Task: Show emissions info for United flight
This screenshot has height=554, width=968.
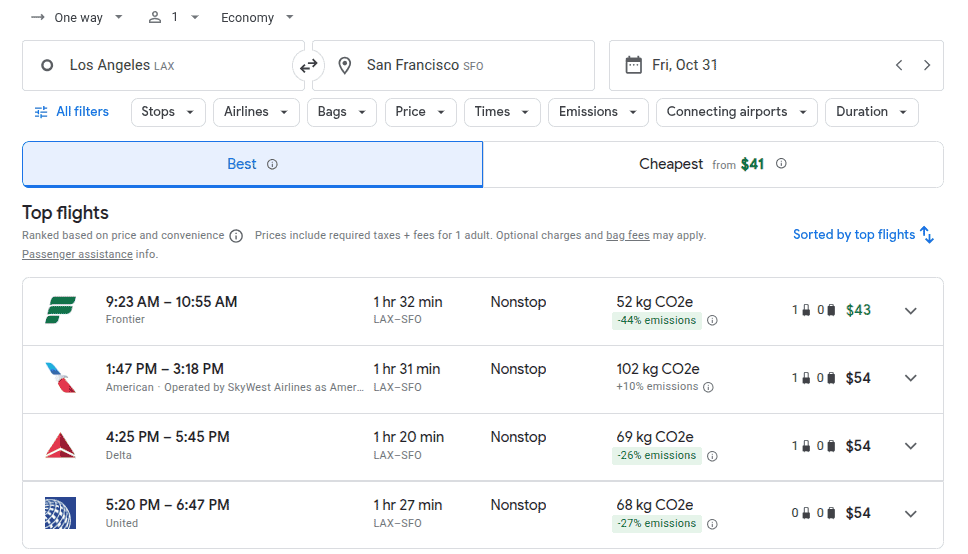Action: pyautogui.click(x=712, y=524)
